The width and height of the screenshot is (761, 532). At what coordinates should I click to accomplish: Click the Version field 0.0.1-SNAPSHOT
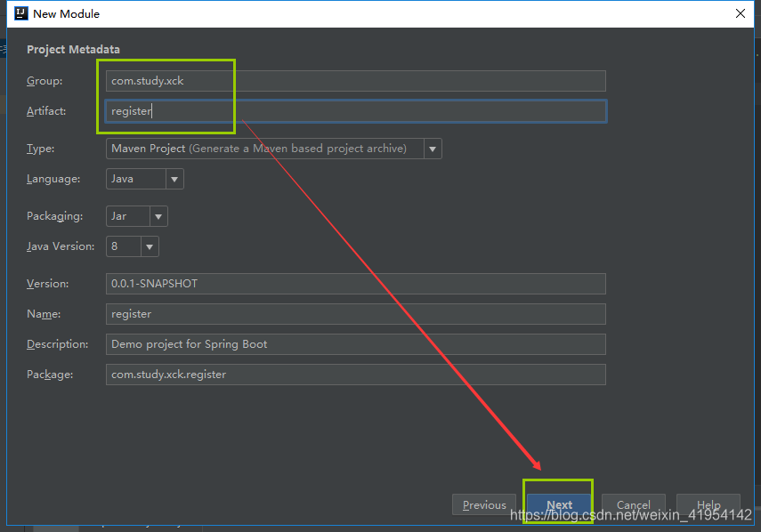pyautogui.click(x=356, y=284)
